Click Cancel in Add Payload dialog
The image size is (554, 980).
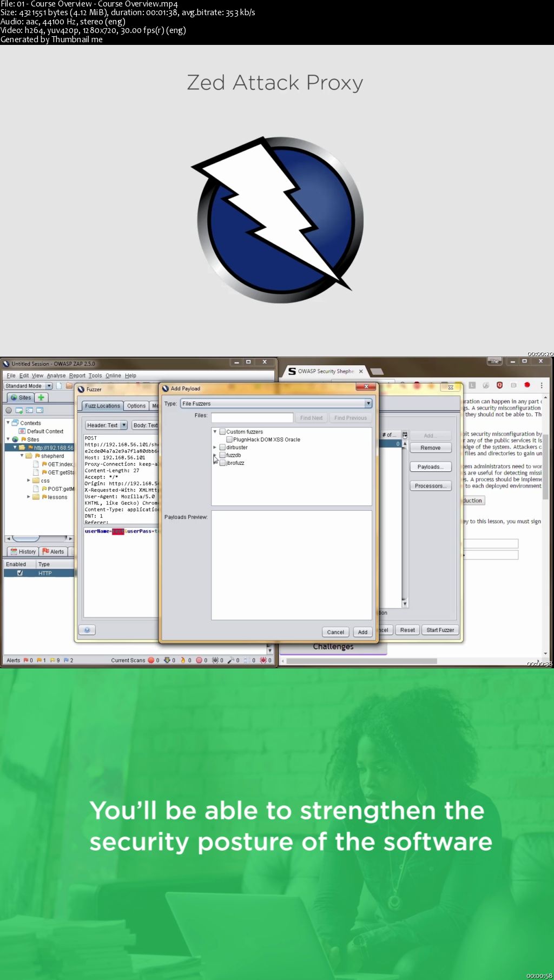point(335,632)
